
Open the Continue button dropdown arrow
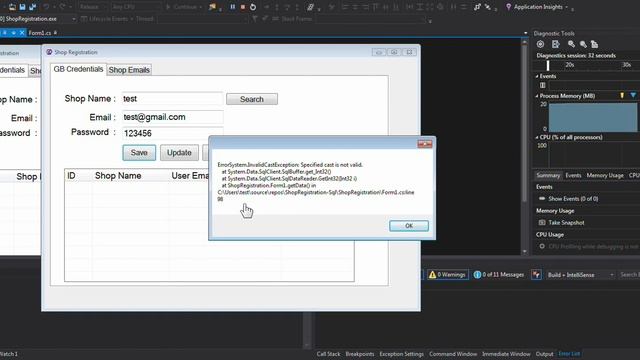pos(201,7)
